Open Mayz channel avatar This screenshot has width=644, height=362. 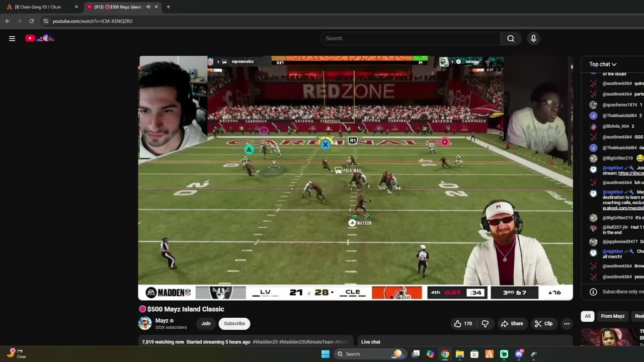pos(145,323)
